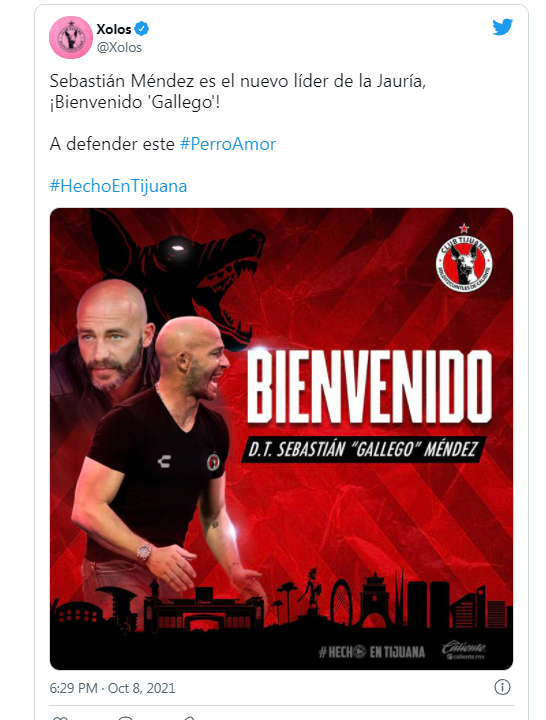Screen dimensions: 546x720
Task: Click the #HECHO EN TIJUANA watermark in the image
Action: [372, 652]
